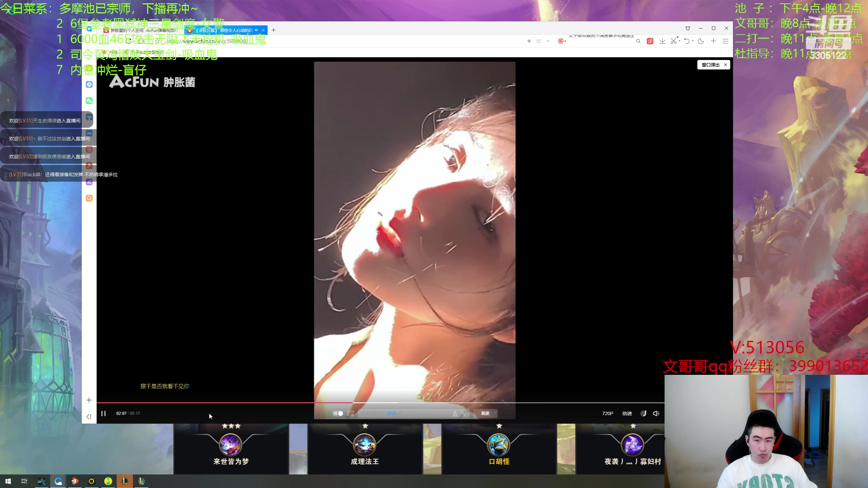Open the screenshot scissors tool
868x488 pixels.
tap(674, 41)
